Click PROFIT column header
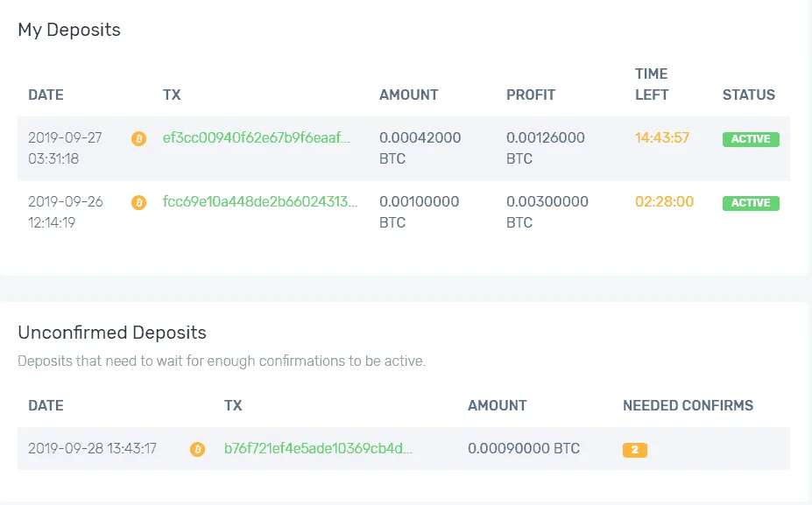This screenshot has width=812, height=505. (531, 95)
